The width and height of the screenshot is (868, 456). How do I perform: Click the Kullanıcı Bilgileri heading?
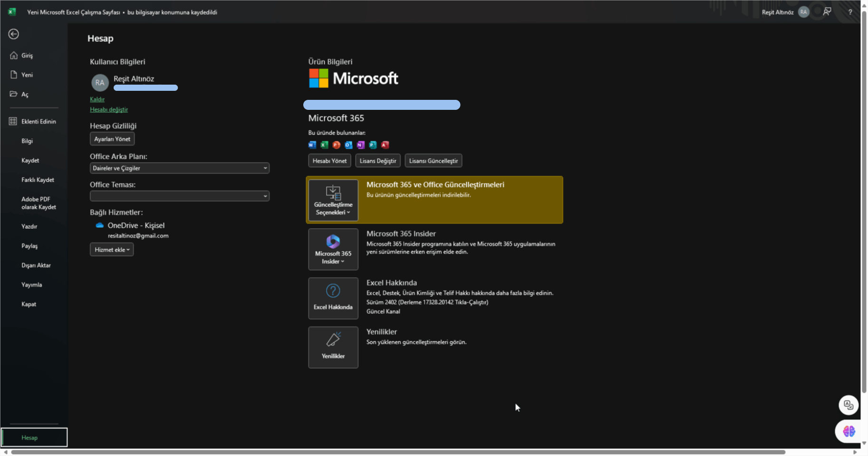117,62
